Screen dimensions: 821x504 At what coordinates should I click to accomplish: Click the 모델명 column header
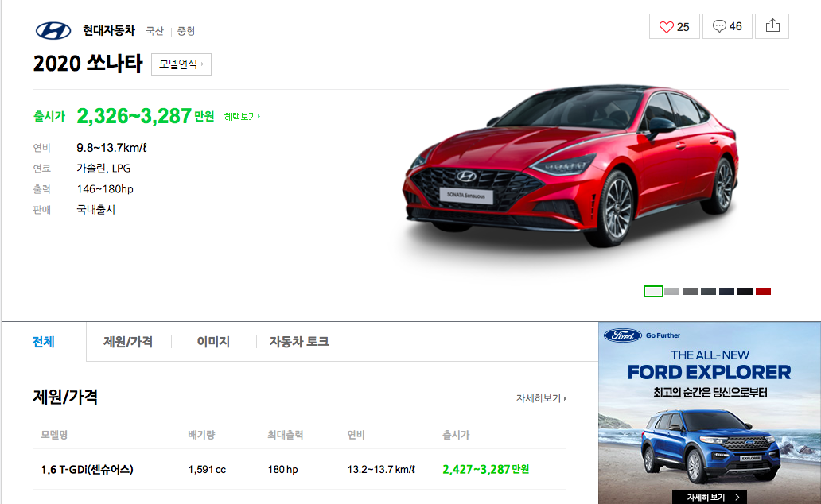click(x=54, y=435)
